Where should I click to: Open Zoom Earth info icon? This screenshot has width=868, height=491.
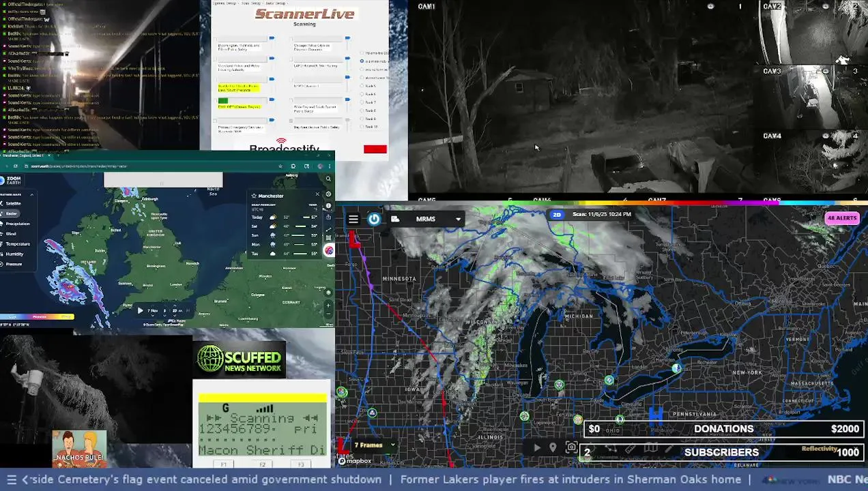(x=328, y=205)
